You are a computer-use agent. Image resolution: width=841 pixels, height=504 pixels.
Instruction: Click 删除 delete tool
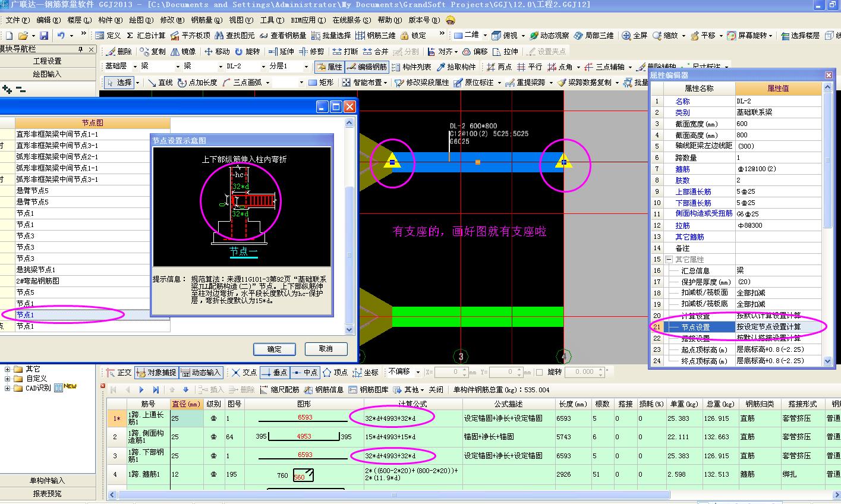(119, 52)
